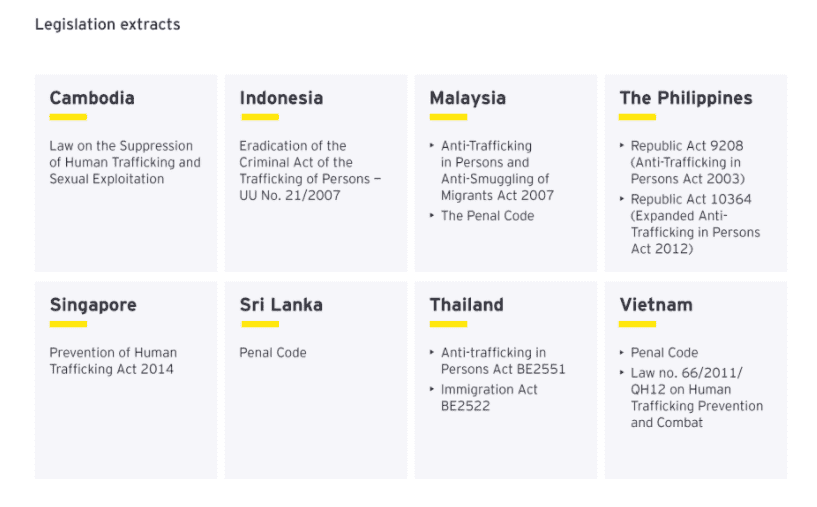Click the Thailand heading
Screen dimensions: 817x507
[466, 305]
